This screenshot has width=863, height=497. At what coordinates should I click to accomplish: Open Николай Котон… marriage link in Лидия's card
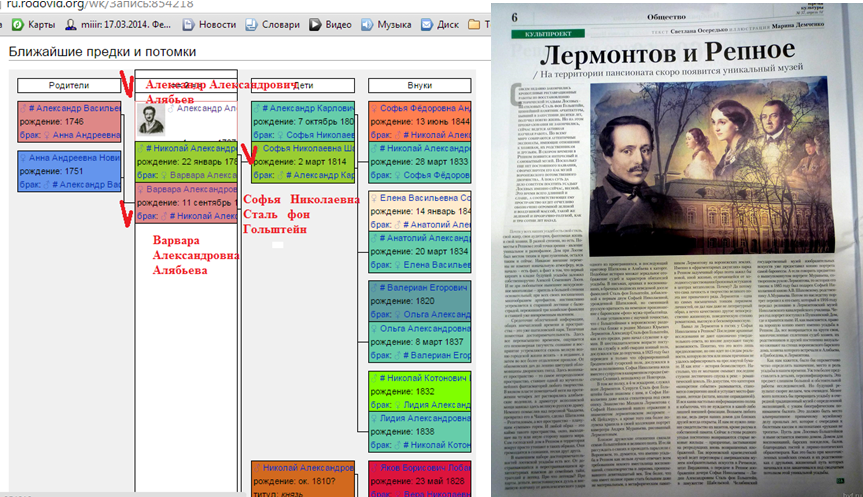click(437, 445)
